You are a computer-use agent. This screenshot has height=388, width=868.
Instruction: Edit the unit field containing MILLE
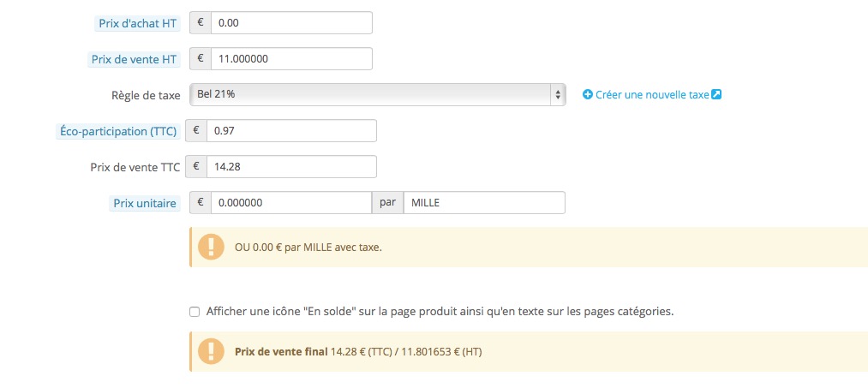[484, 203]
